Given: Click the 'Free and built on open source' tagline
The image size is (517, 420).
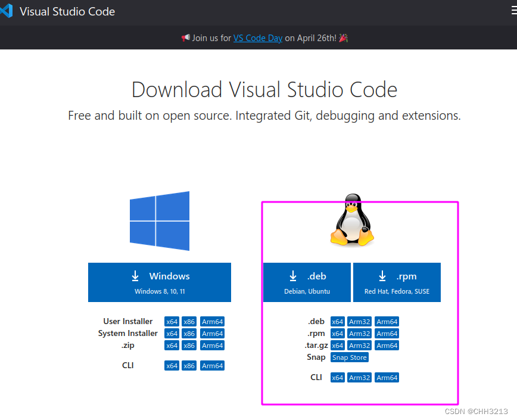Looking at the screenshot, I should click(264, 116).
